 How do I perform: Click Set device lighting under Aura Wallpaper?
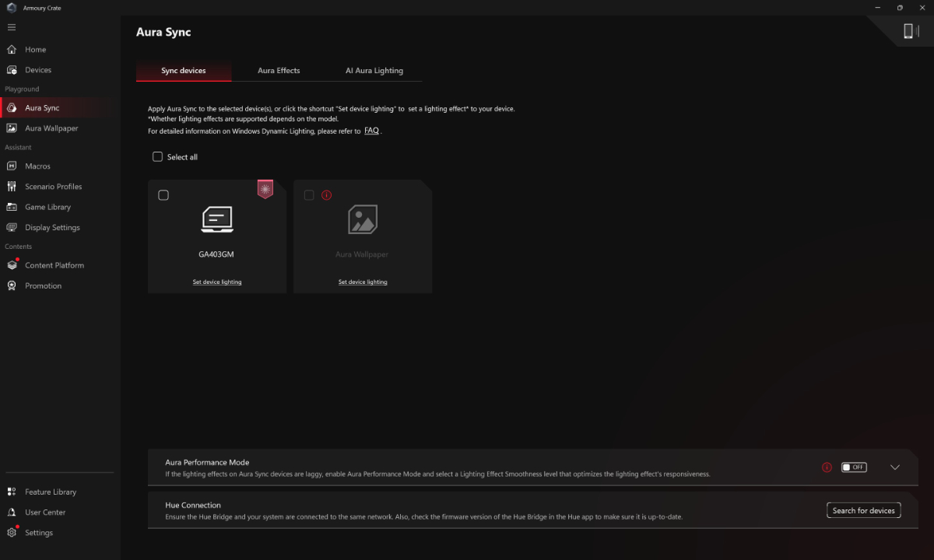363,282
